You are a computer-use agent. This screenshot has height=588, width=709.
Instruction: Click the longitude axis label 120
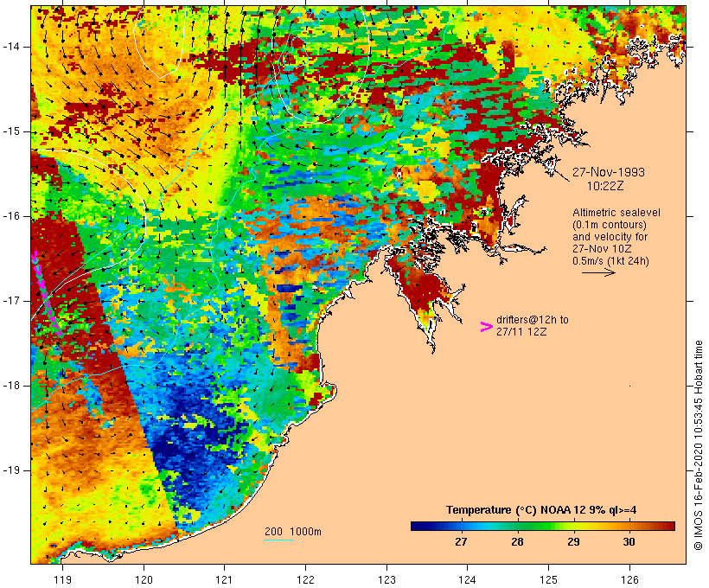click(x=144, y=579)
